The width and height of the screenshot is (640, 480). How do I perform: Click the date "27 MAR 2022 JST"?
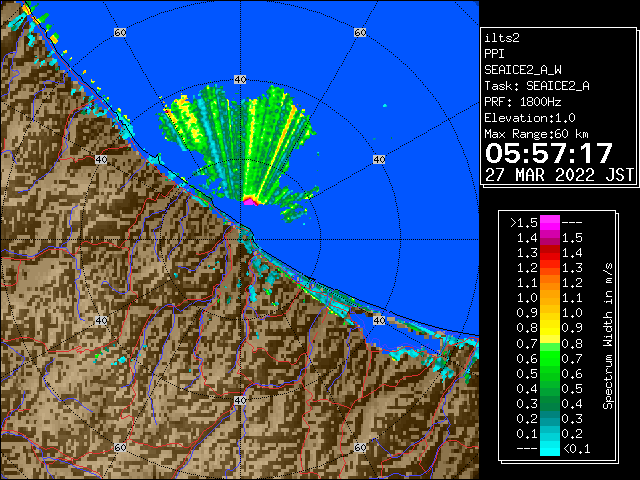coord(560,175)
